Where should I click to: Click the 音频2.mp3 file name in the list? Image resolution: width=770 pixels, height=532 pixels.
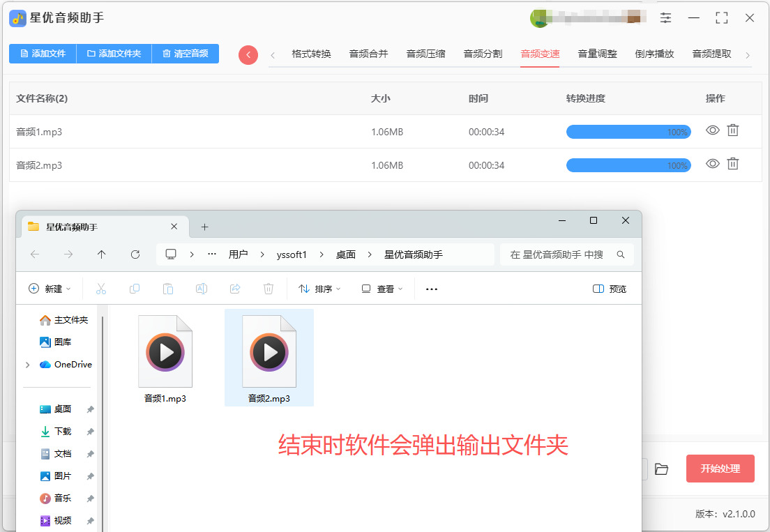point(39,165)
